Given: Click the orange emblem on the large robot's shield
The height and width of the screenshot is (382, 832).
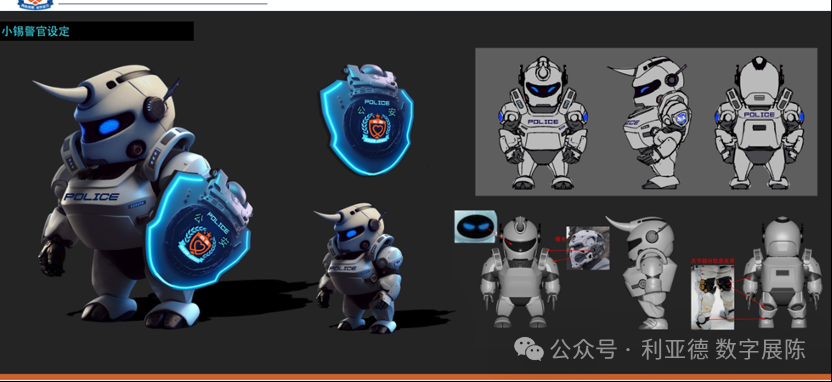Looking at the screenshot, I should [x=196, y=242].
